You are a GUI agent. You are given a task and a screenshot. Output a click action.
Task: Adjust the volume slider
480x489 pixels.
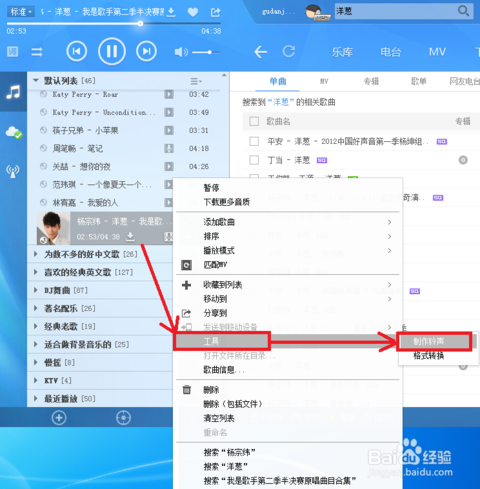point(206,52)
